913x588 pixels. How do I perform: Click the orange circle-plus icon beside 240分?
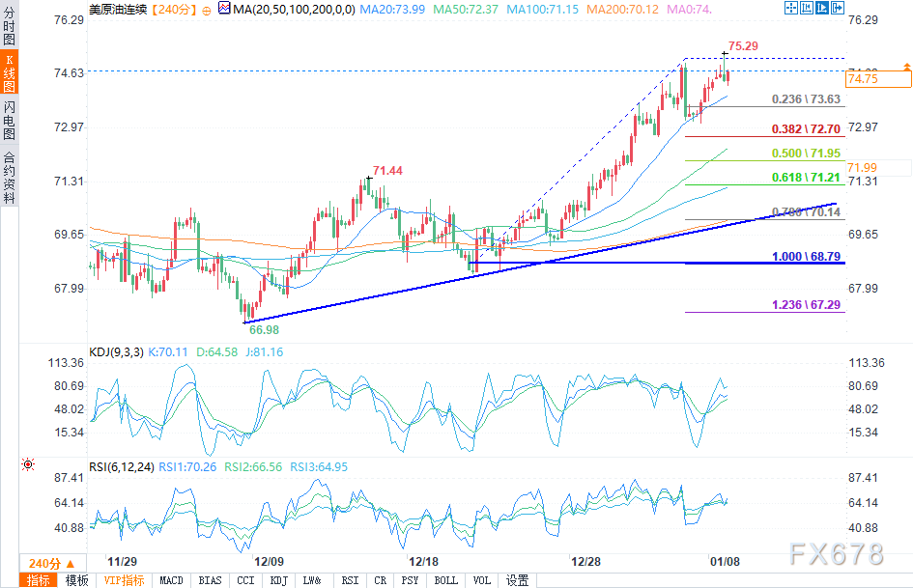207,11
